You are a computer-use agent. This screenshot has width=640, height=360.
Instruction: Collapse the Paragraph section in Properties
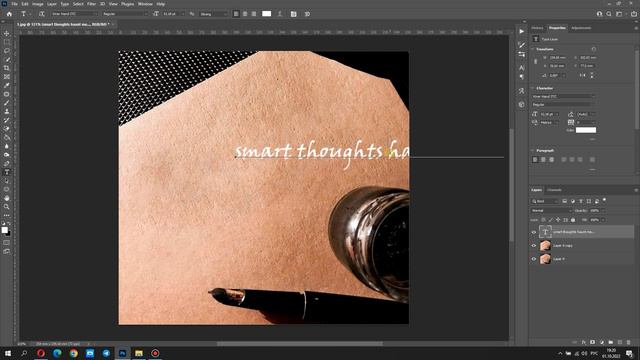coord(533,151)
